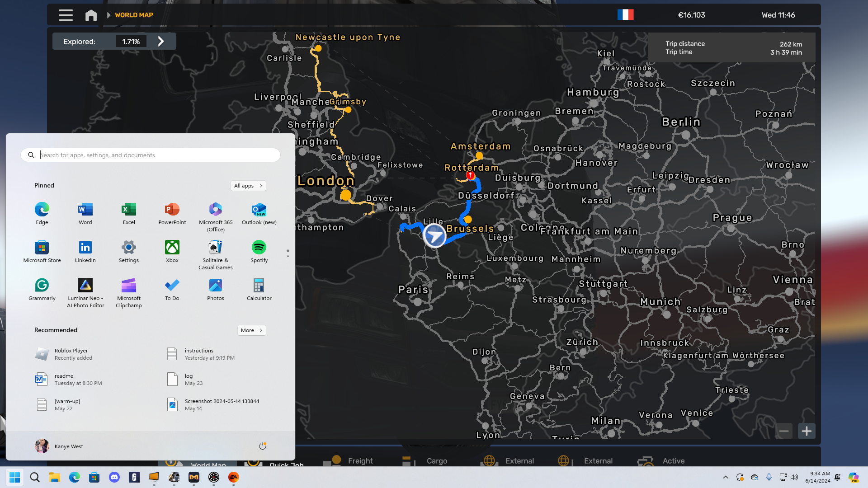Image resolution: width=868 pixels, height=488 pixels.
Task: Show more recommended items
Action: tap(251, 330)
